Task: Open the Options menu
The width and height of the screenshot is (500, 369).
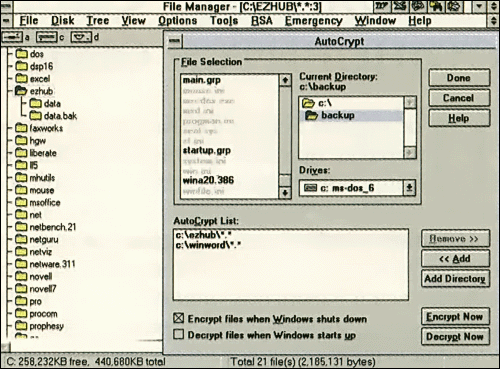Action: 177,21
